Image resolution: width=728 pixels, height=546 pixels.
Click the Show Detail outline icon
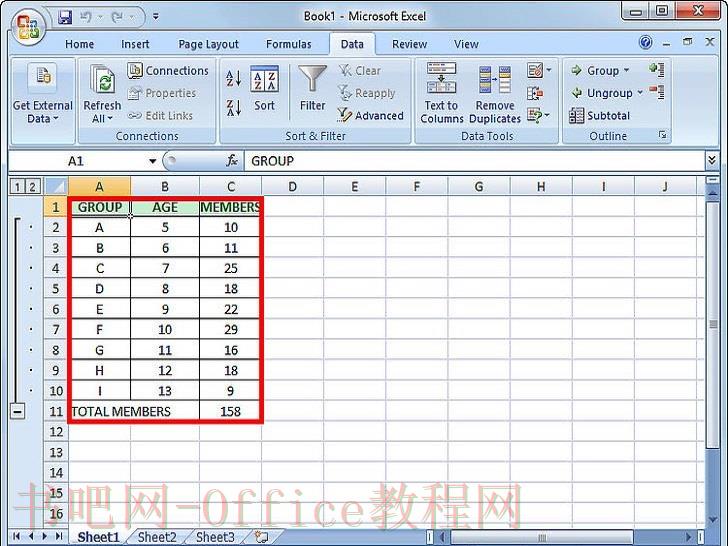pyautogui.click(x=657, y=70)
